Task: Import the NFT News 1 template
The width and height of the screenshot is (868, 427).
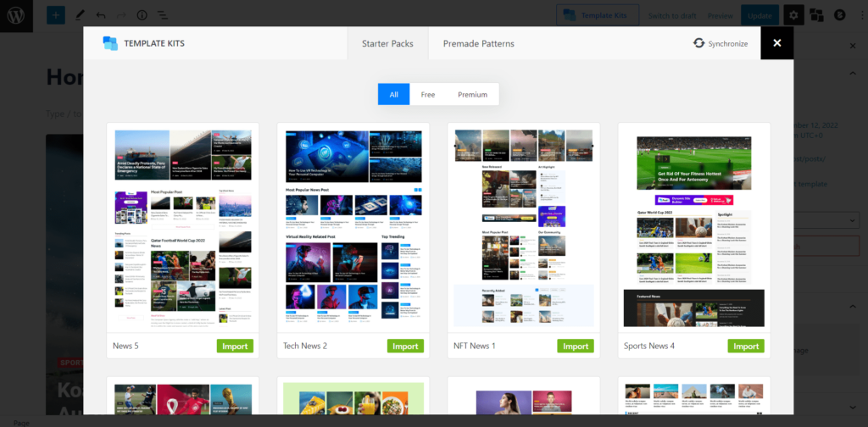Action: pos(576,347)
